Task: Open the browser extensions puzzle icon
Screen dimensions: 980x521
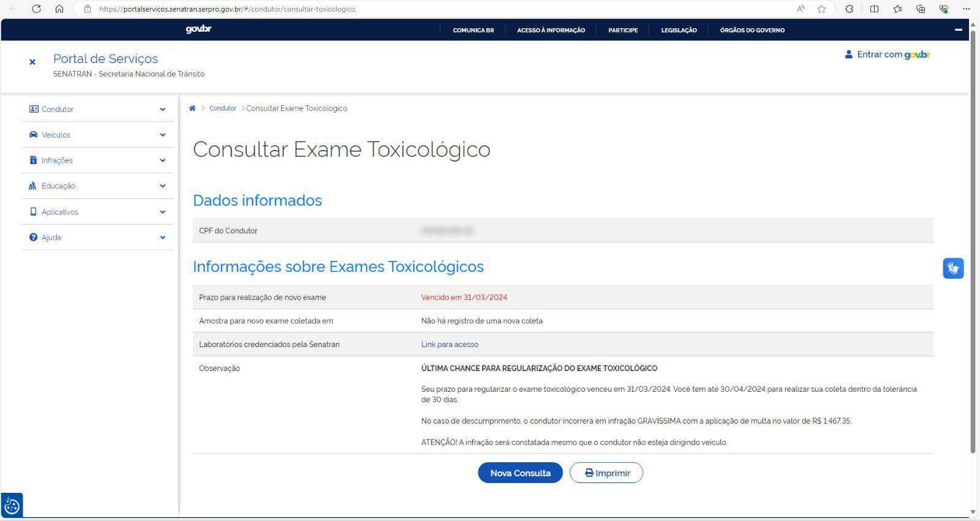Action: click(850, 9)
